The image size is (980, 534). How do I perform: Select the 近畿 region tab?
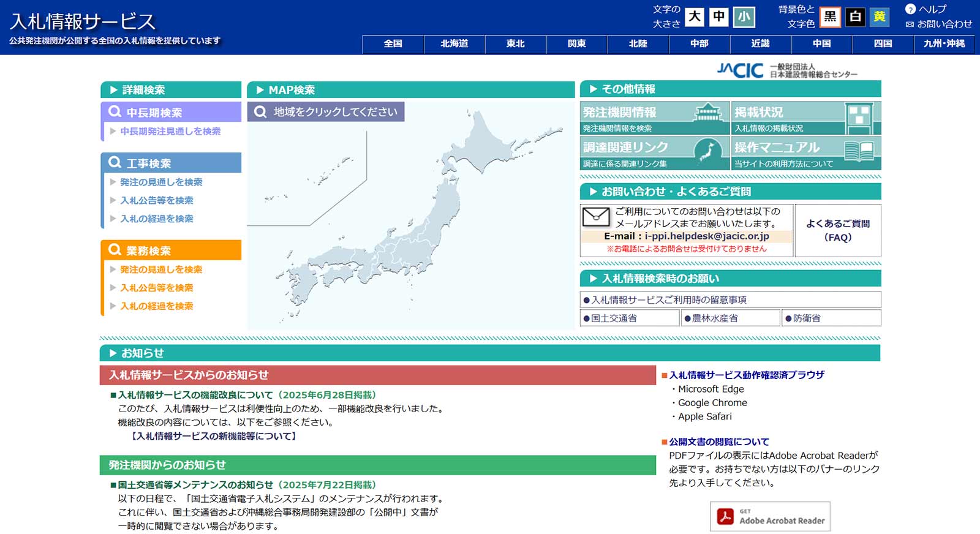[x=761, y=44]
